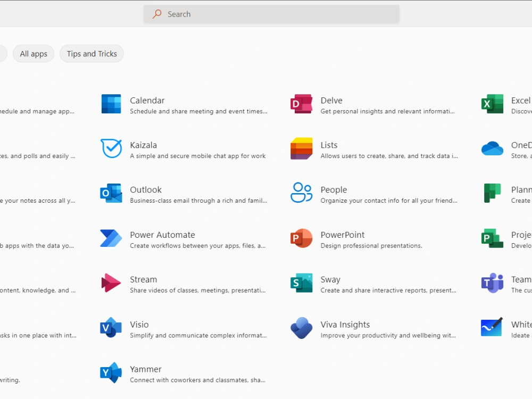
Task: Open the Calendar title link
Action: [147, 101]
